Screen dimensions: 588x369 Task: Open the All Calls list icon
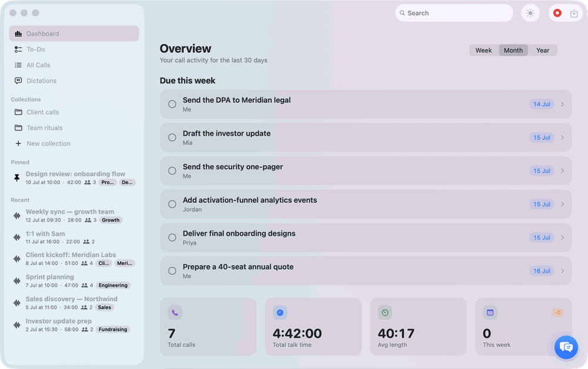coord(18,65)
